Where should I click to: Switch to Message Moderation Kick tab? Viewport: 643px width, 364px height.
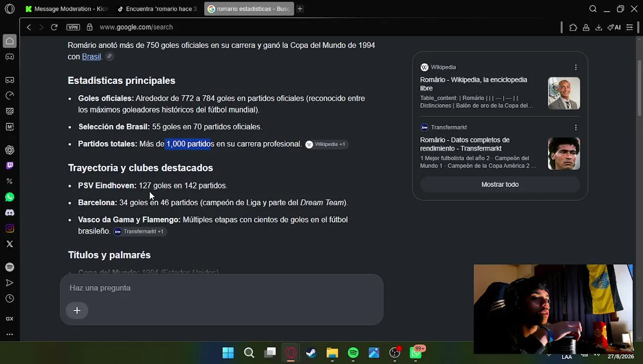coord(66,9)
